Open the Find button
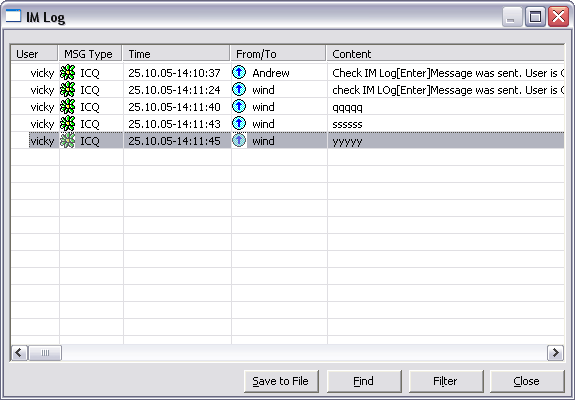Image resolution: width=575 pixels, height=400 pixels. pos(364,381)
